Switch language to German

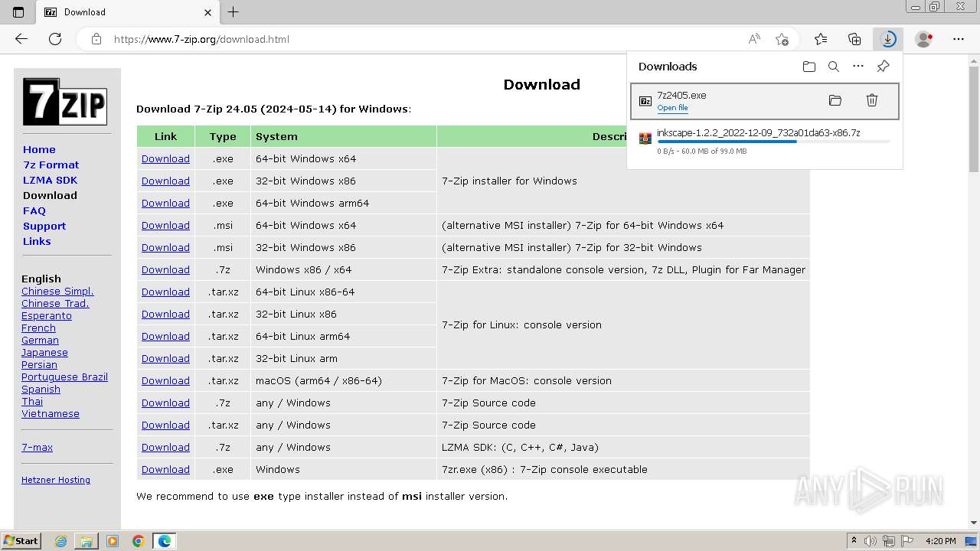pyautogui.click(x=40, y=340)
